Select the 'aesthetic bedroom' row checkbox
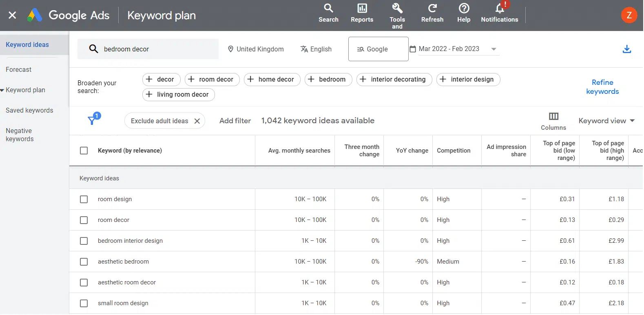 point(84,262)
